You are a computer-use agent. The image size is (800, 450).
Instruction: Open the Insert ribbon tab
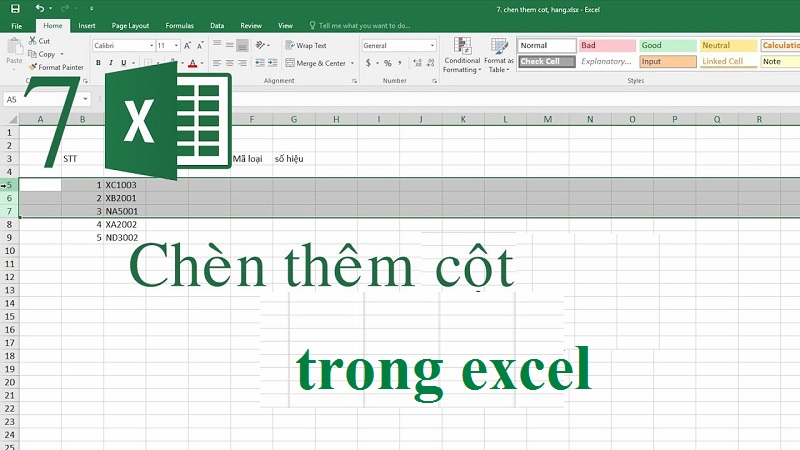point(87,26)
